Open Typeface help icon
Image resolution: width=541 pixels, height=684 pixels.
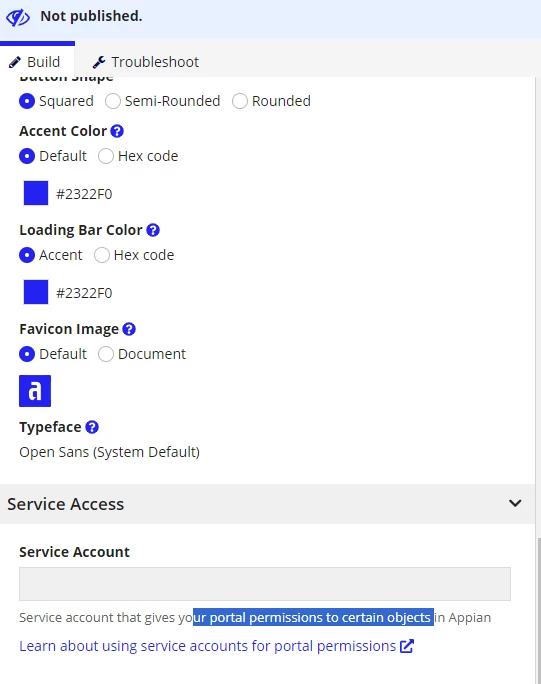[92, 427]
